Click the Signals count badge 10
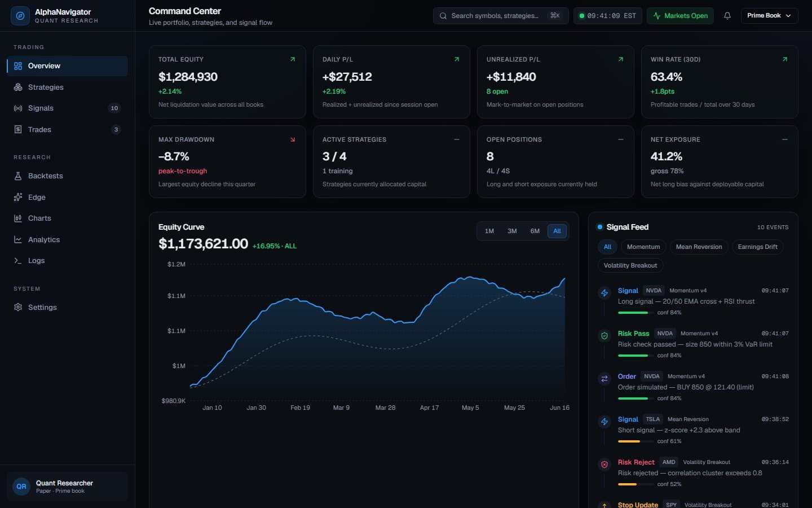Viewport: 812px width, 508px height. 114,108
